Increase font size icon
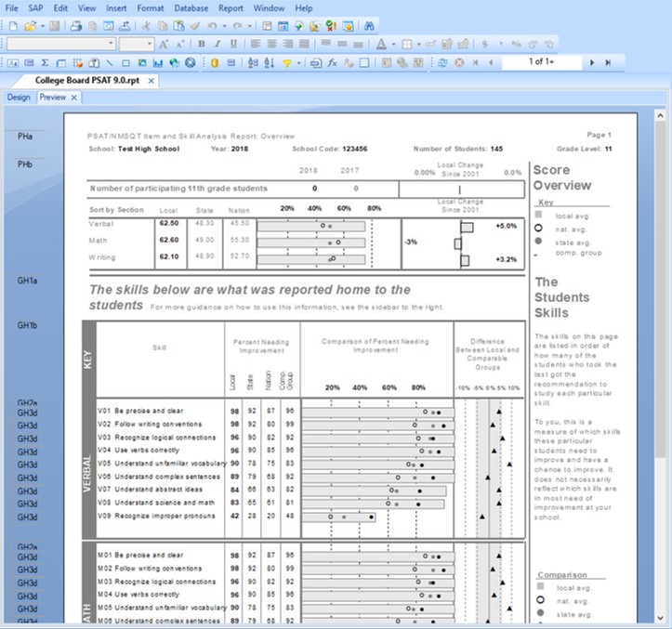Image resolution: width=672 pixels, height=629 pixels. pyautogui.click(x=164, y=44)
